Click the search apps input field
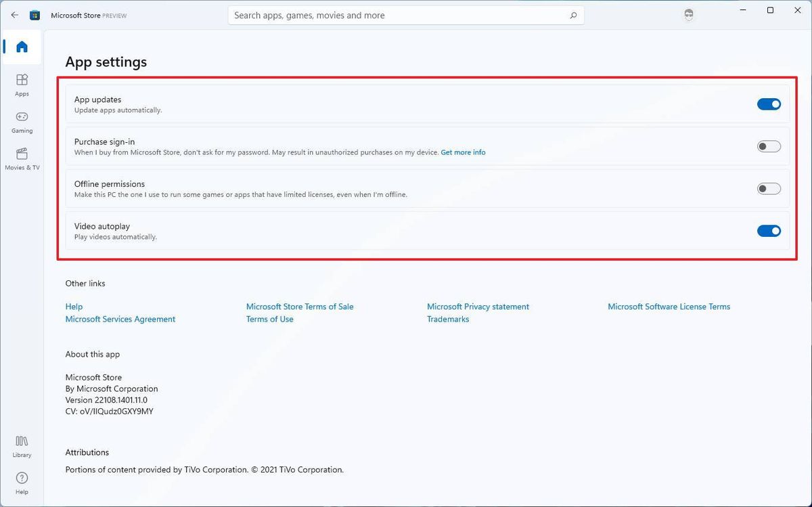Viewport: 812px width, 507px height. (392, 15)
